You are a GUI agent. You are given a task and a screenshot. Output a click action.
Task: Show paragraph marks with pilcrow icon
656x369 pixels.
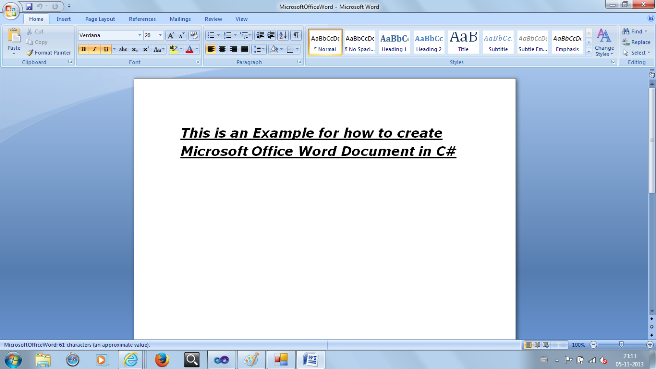(x=296, y=36)
